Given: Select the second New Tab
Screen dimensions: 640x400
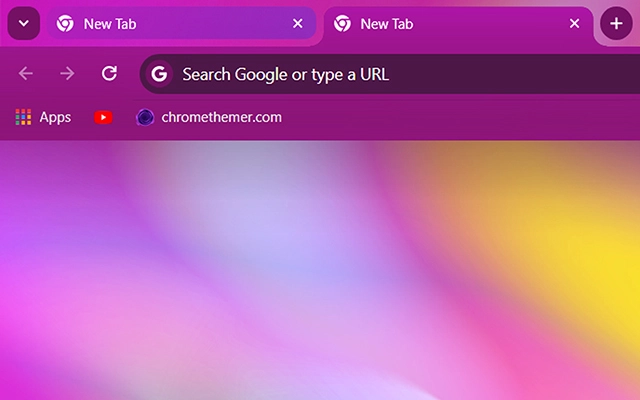Looking at the screenshot, I should point(450,24).
